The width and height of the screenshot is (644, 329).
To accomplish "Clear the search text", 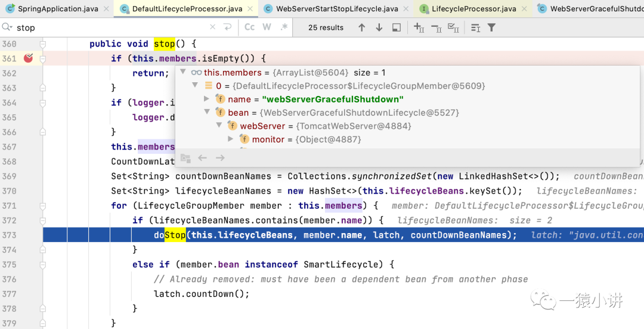I will [x=213, y=27].
